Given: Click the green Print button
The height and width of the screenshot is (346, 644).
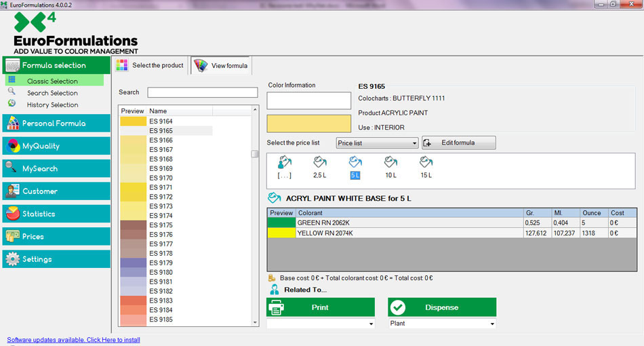Looking at the screenshot, I should pos(321,307).
